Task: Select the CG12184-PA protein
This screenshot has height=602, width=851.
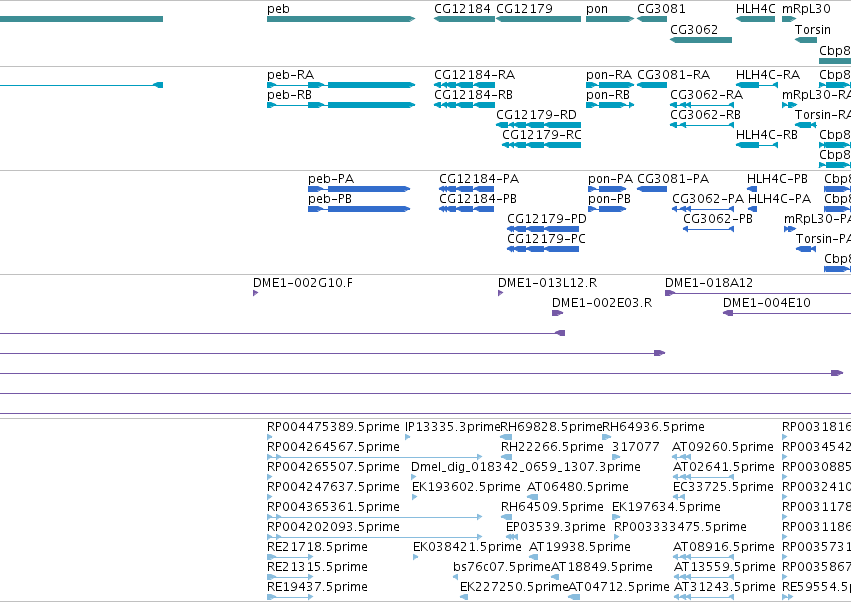Action: point(467,189)
